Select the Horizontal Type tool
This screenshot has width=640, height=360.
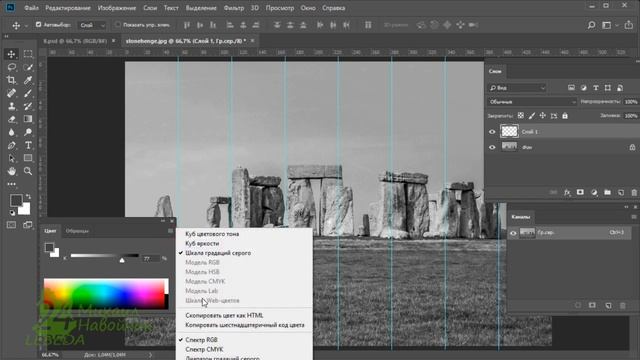coord(28,145)
